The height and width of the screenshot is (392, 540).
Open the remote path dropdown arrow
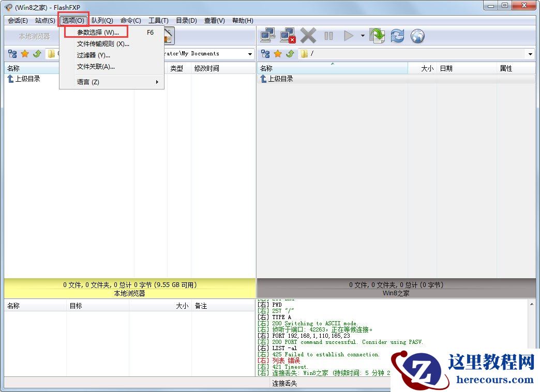point(531,53)
